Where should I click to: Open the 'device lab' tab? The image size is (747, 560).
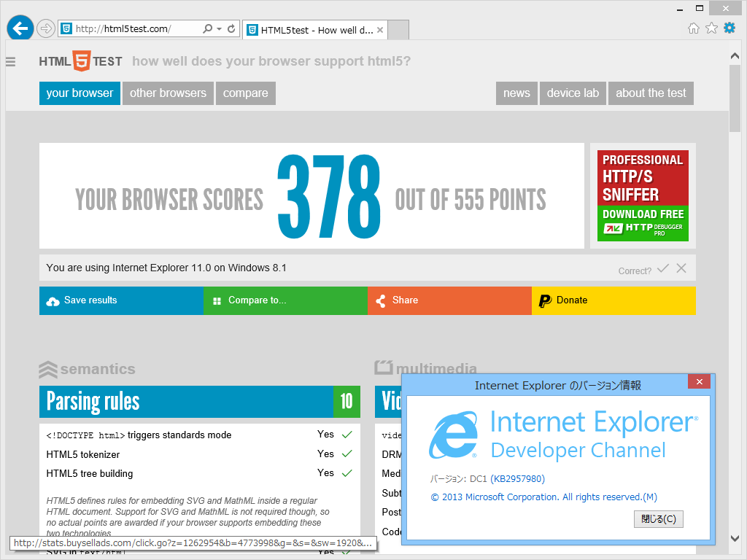(573, 93)
